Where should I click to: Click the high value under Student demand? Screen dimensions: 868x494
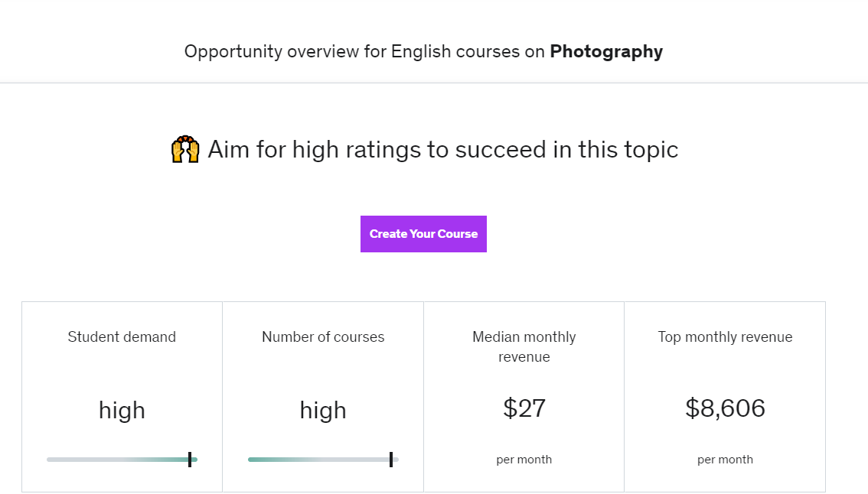122,410
